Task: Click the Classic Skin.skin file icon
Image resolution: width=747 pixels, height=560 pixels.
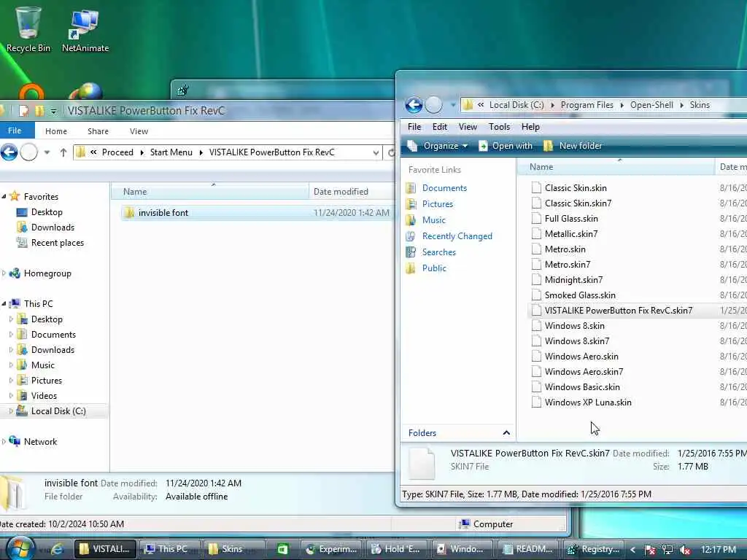Action: pyautogui.click(x=536, y=187)
